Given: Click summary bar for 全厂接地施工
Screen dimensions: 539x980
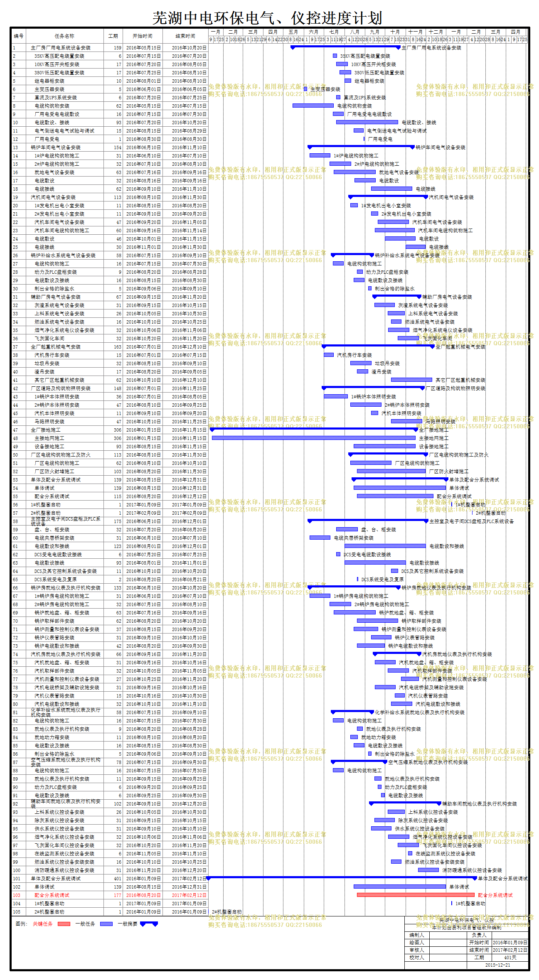Looking at the screenshot, I should coord(314,429).
